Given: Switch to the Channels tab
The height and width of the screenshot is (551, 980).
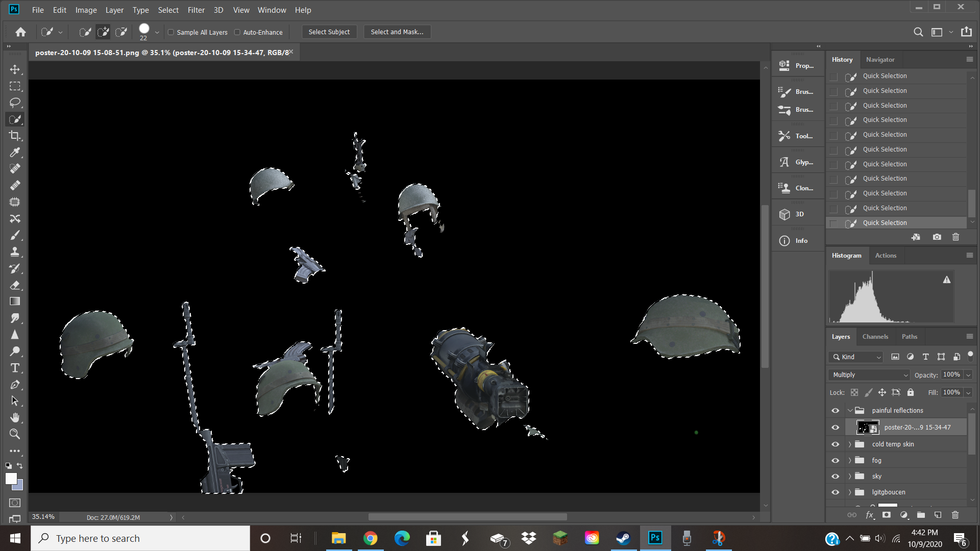Looking at the screenshot, I should tap(875, 337).
